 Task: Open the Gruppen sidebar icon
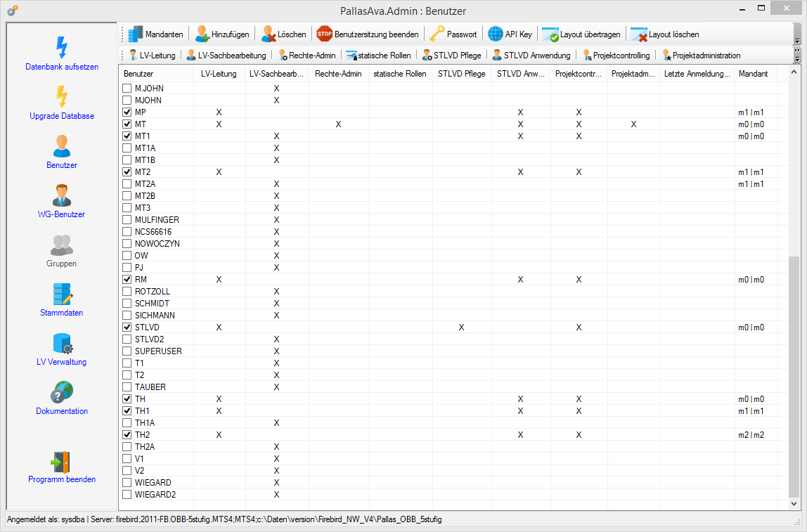[x=62, y=245]
